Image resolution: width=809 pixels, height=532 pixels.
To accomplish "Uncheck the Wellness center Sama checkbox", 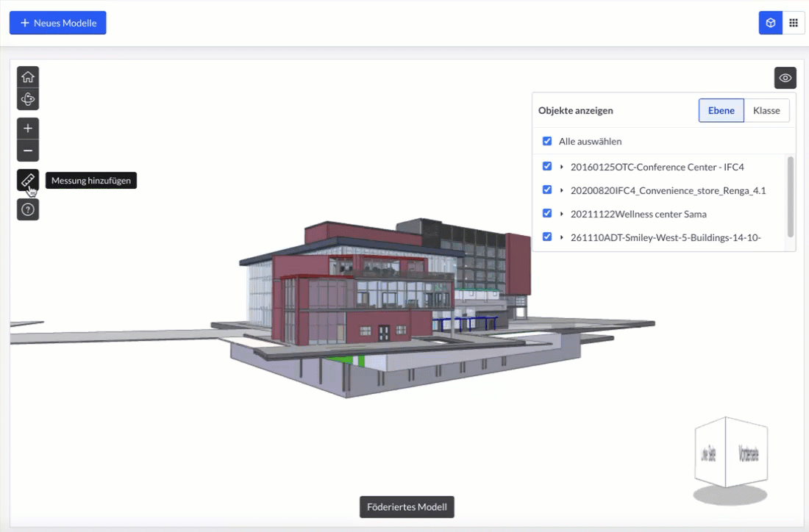I will [547, 213].
